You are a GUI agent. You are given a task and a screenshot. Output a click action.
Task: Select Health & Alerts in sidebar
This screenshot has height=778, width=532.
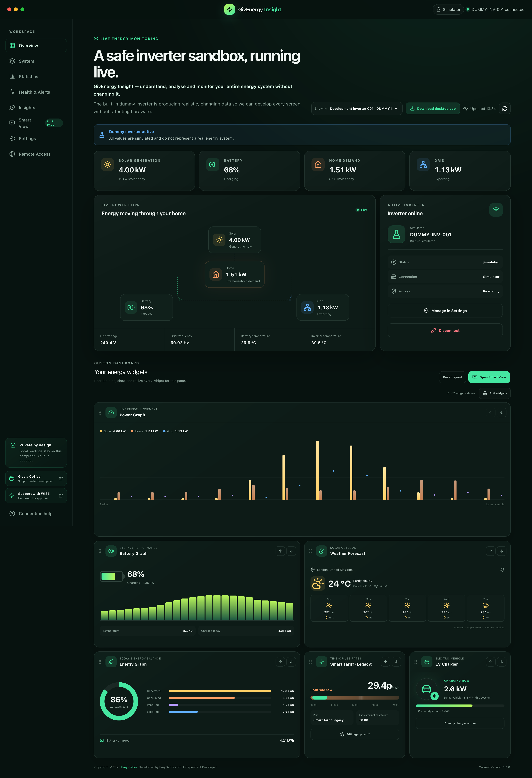[x=36, y=92]
